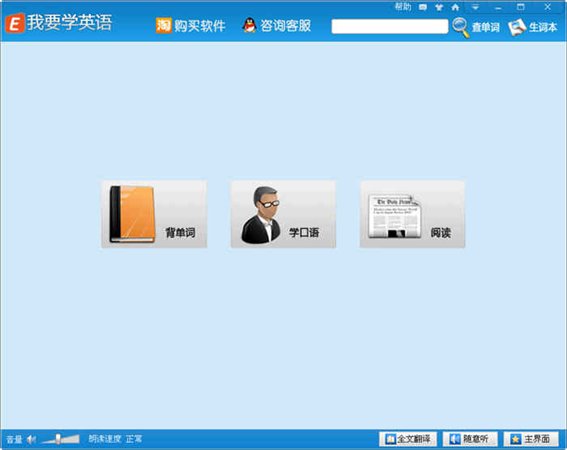
Task: Maximize the application window
Action: point(521,7)
